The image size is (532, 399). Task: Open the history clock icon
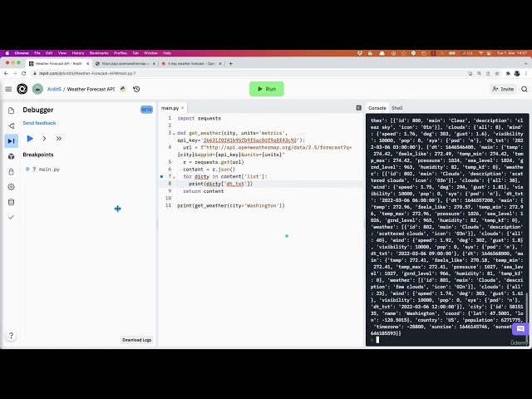pyautogui.click(x=136, y=89)
